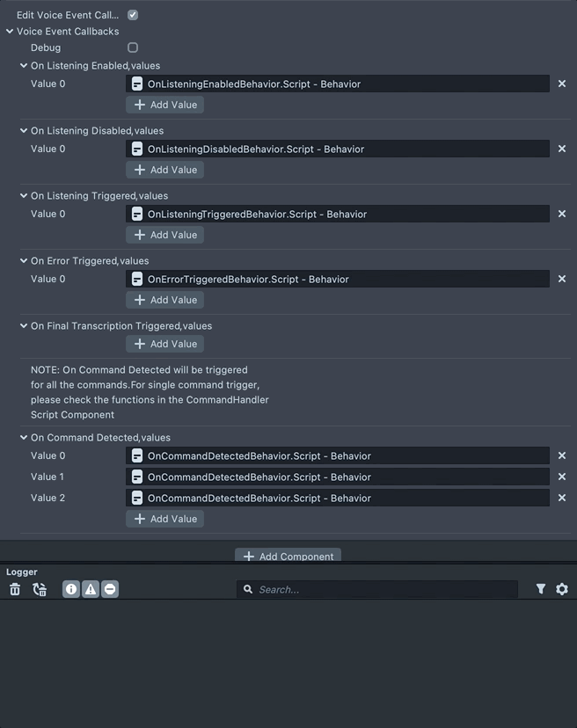Viewport: 577px width, 728px height.
Task: Add Value under On Listening Triggered
Action: pyautogui.click(x=164, y=235)
